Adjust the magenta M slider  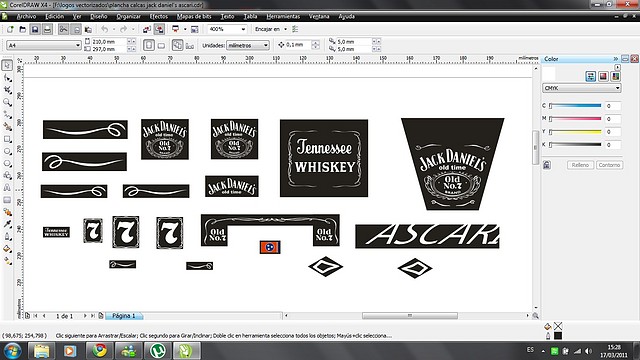576,119
